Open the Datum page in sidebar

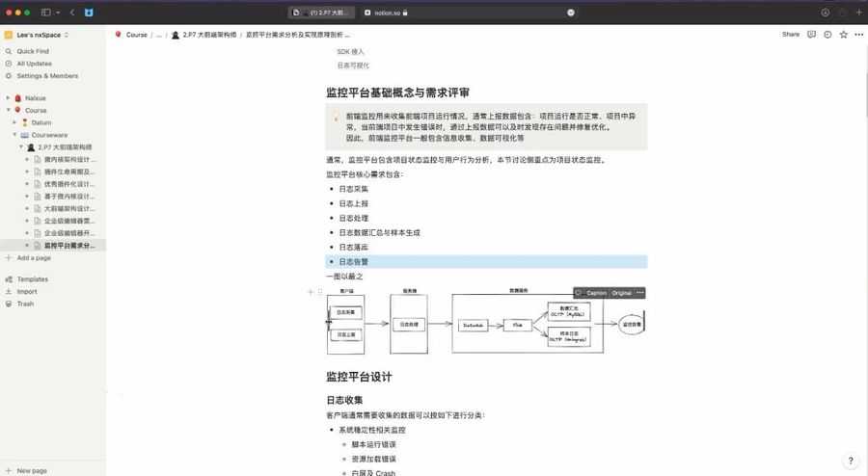point(41,122)
